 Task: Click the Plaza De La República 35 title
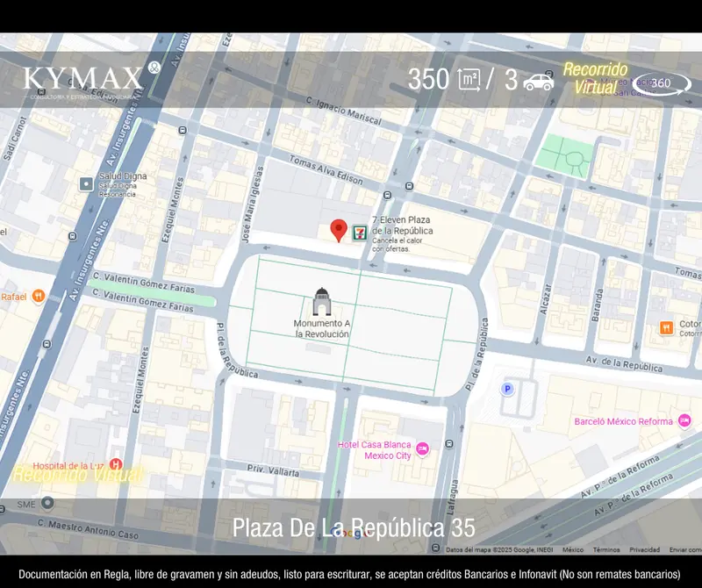click(354, 527)
